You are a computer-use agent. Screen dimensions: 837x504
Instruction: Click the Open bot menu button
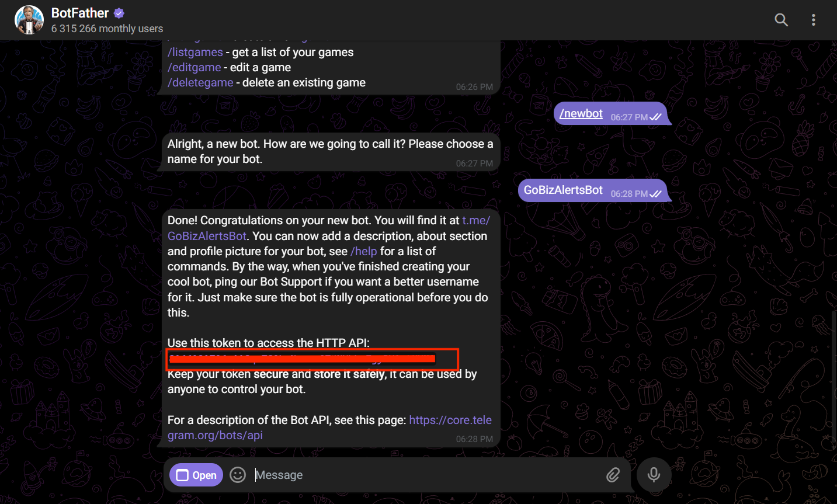coord(196,475)
